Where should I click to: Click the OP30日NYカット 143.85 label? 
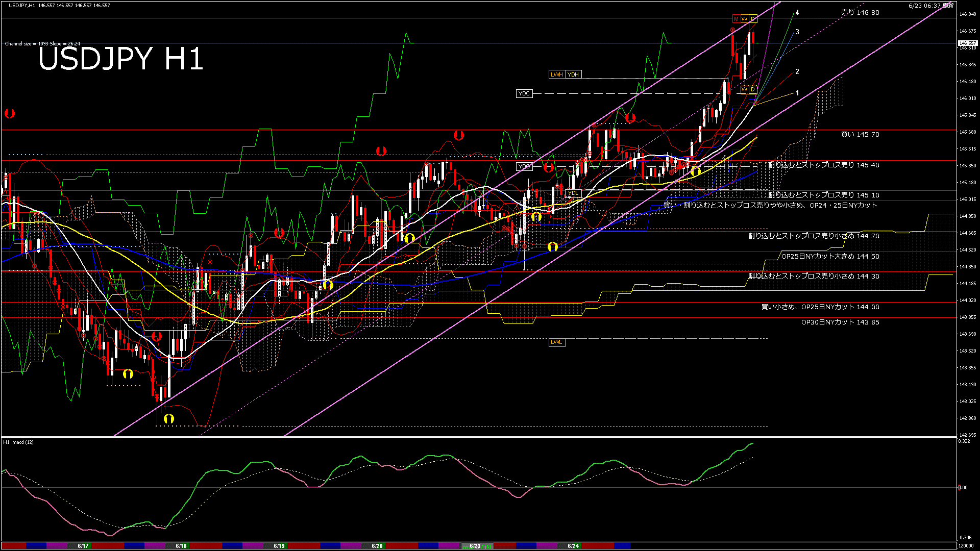pyautogui.click(x=840, y=322)
